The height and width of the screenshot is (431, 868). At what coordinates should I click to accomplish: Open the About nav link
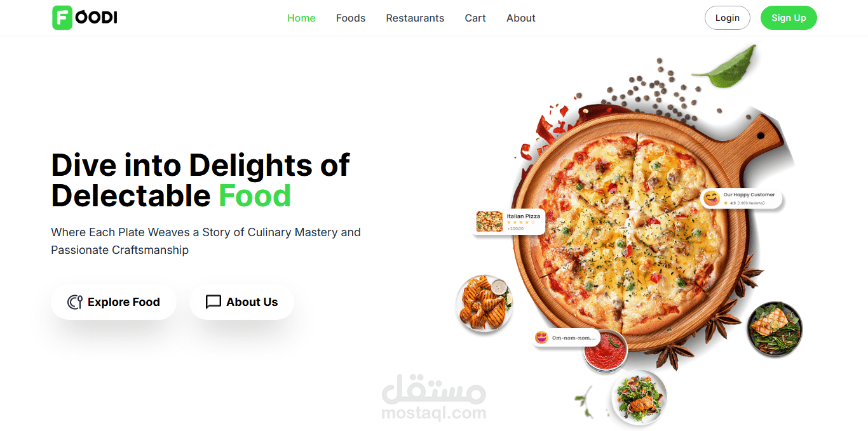tap(521, 18)
